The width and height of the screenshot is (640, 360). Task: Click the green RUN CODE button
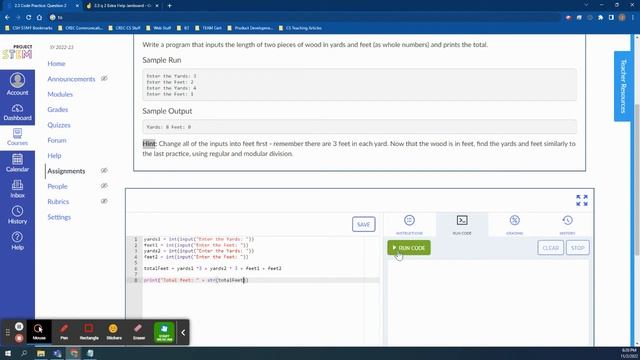[409, 248]
